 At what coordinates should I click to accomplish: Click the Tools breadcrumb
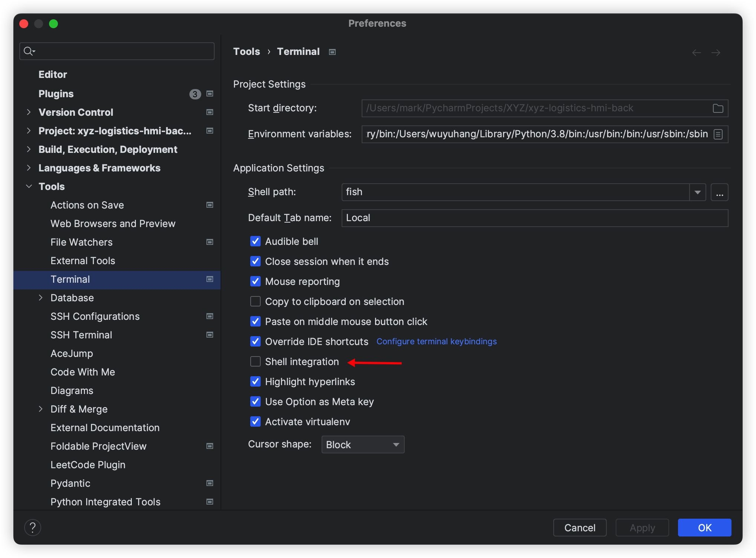pyautogui.click(x=247, y=52)
